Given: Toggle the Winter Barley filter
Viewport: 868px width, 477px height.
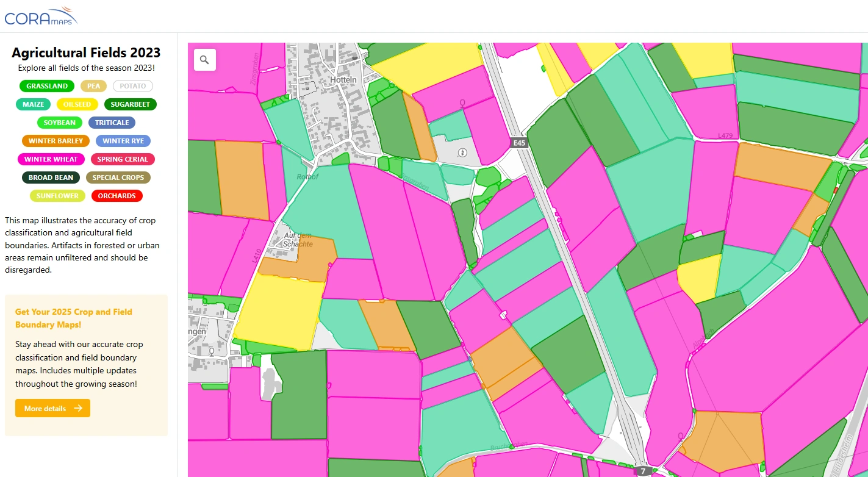Looking at the screenshot, I should click(56, 141).
